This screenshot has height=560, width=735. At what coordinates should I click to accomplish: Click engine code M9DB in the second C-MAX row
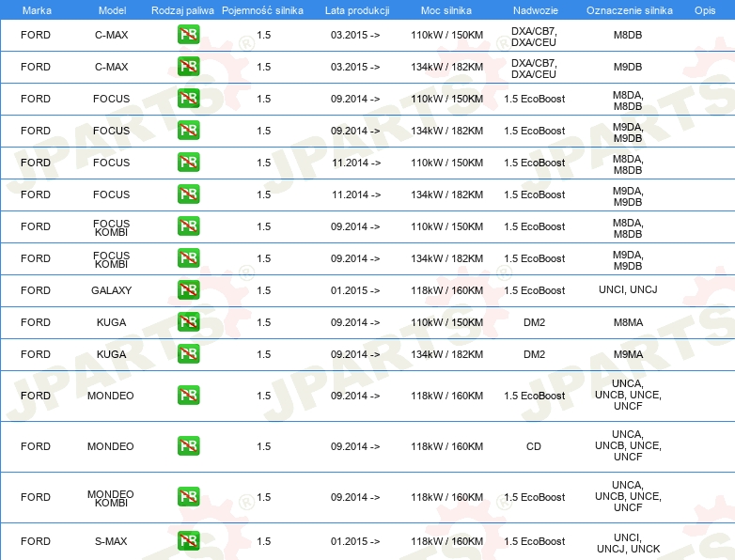[628, 67]
